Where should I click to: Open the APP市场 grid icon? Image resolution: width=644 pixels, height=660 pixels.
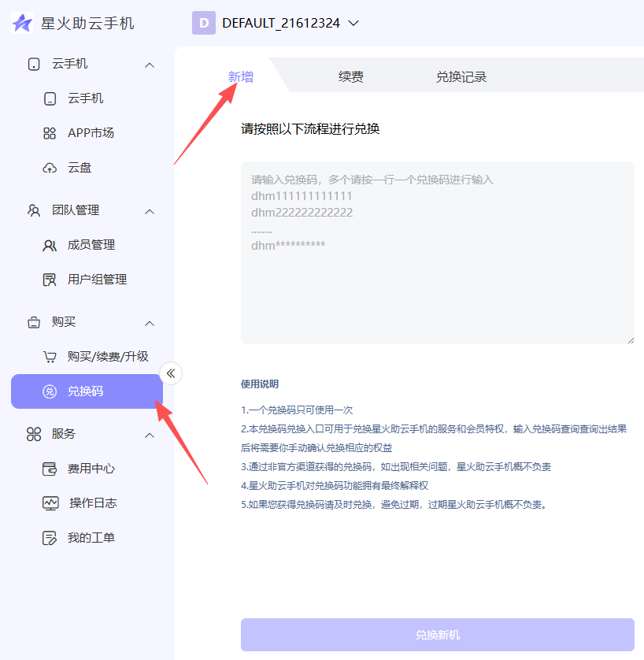pos(50,134)
